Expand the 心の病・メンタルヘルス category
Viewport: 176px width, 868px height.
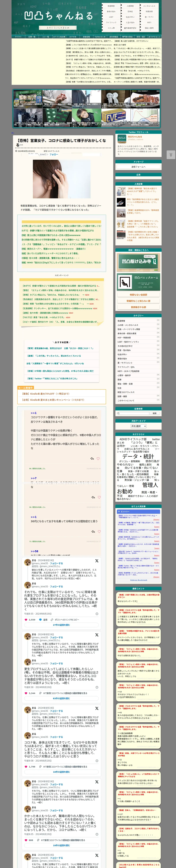[x=158, y=324]
